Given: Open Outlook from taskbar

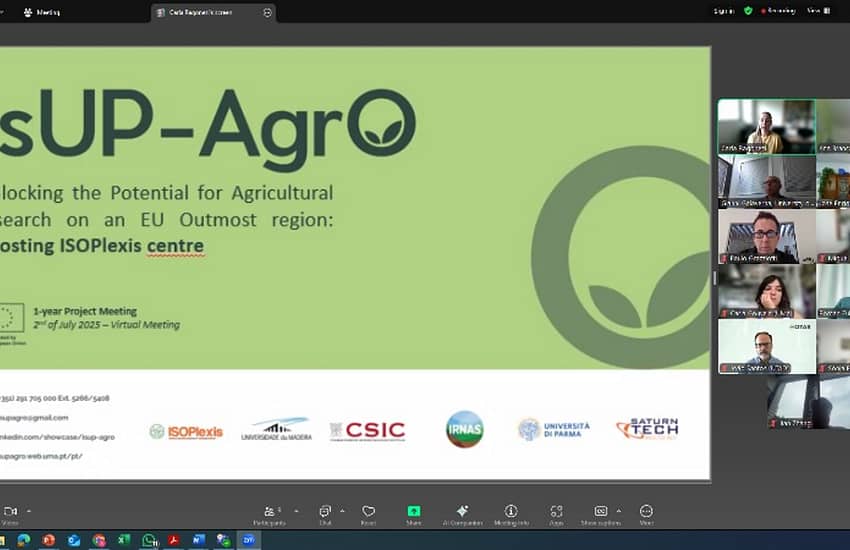Looking at the screenshot, I should [x=74, y=540].
